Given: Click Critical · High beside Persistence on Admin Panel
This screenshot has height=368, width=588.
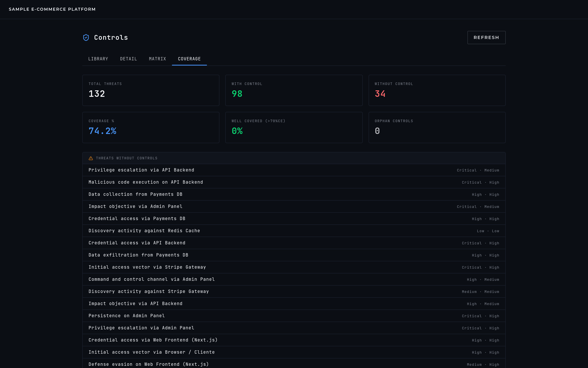Looking at the screenshot, I should pyautogui.click(x=481, y=316).
